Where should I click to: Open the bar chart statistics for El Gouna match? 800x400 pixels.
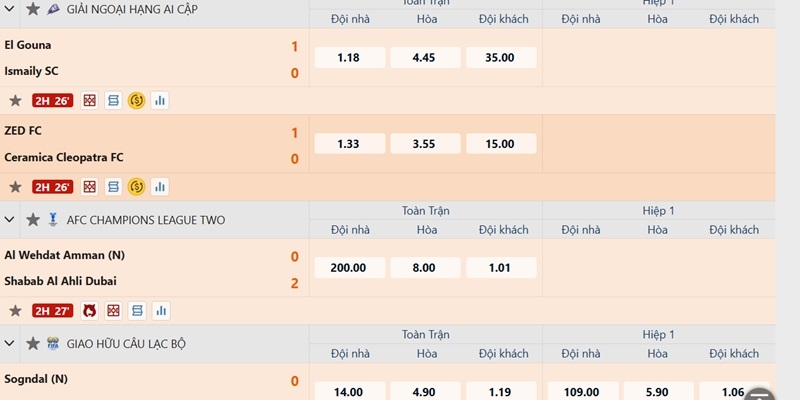pos(160,101)
